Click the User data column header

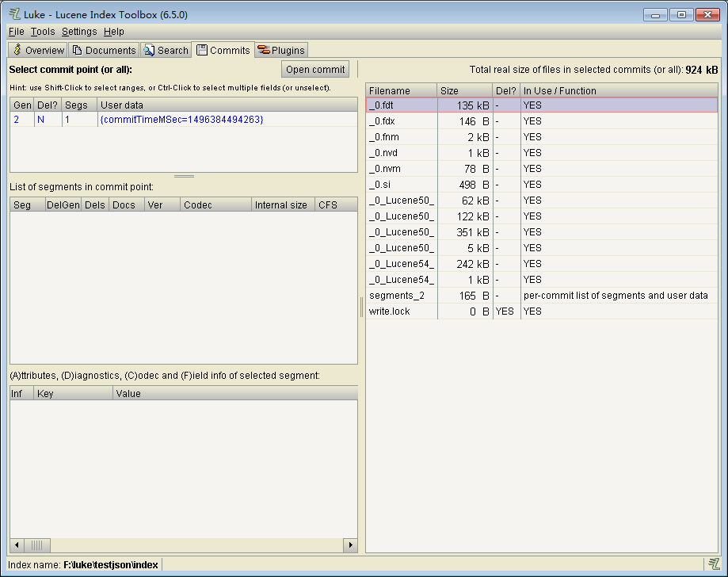227,105
